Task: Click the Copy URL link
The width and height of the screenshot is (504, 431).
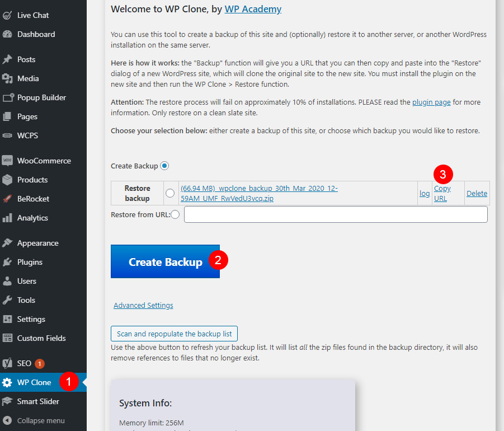Action: point(442,193)
